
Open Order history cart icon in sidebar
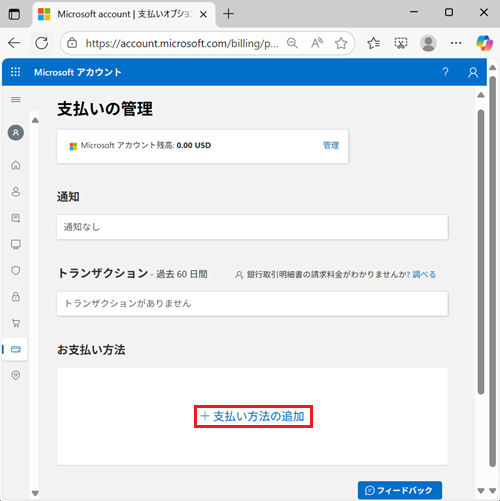pos(16,323)
